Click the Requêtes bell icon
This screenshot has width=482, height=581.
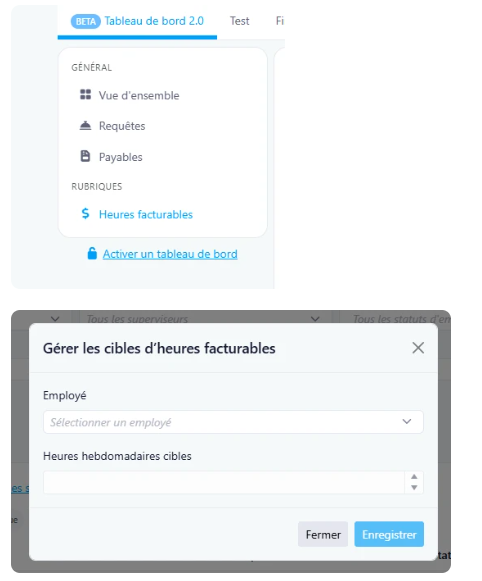(x=85, y=126)
